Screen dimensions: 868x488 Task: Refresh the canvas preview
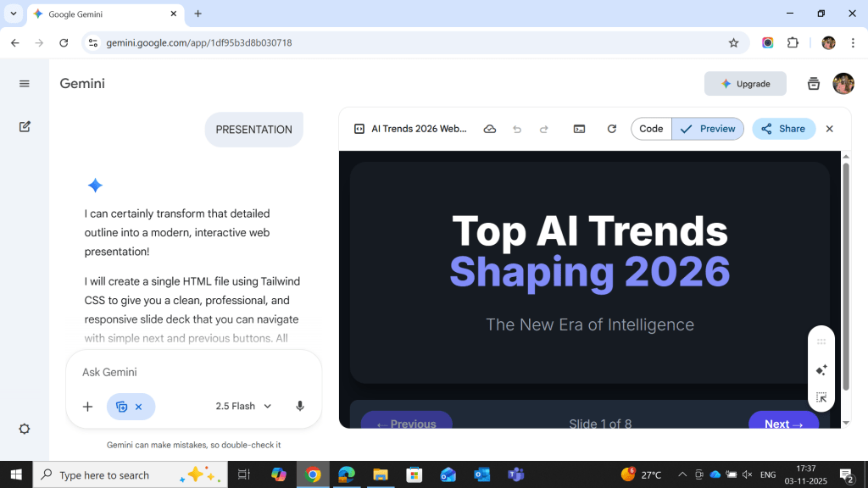point(612,129)
